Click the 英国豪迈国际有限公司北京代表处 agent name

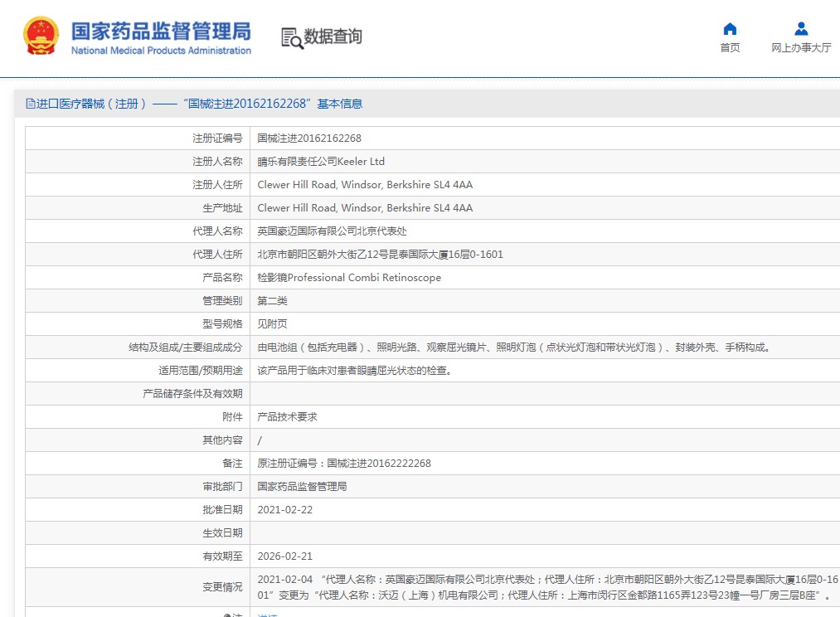(x=332, y=231)
